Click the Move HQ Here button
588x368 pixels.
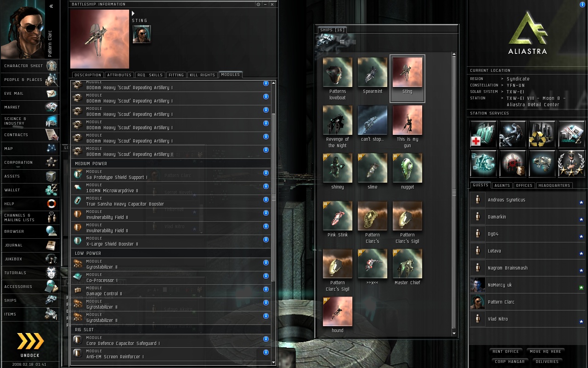point(546,351)
